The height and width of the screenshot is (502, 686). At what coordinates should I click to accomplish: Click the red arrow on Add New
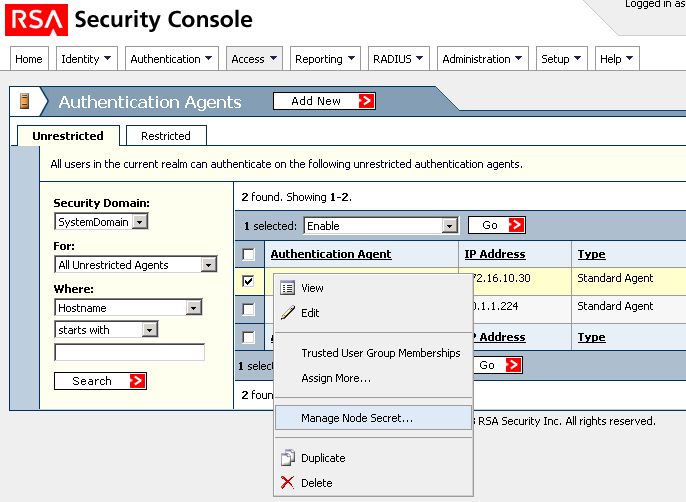[366, 101]
